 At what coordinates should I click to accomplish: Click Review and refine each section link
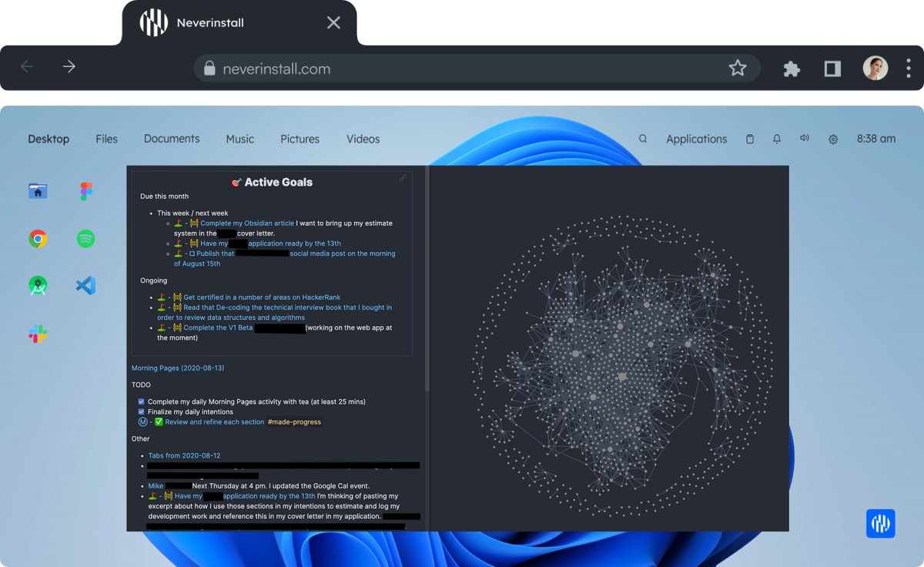pyautogui.click(x=215, y=422)
